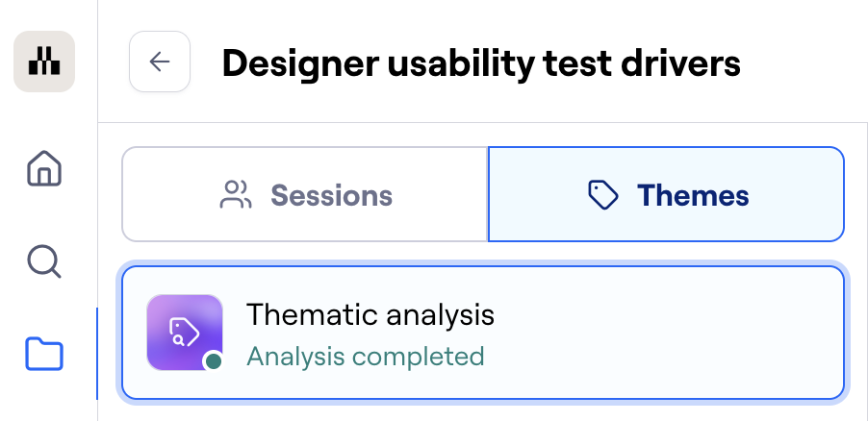Viewport: 868px width, 421px height.
Task: Click the "Designer usability test drivers" heading
Action: (481, 63)
